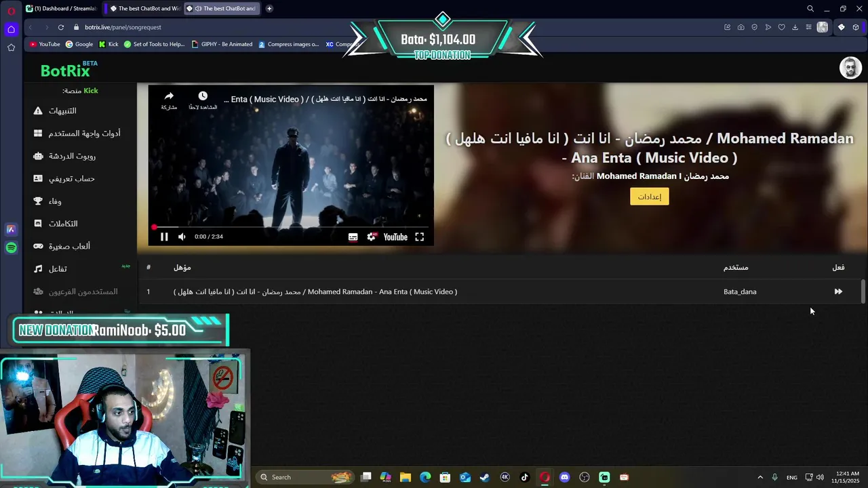Click Opera search tabs magnifier icon
The width and height of the screenshot is (868, 488).
coord(810,9)
